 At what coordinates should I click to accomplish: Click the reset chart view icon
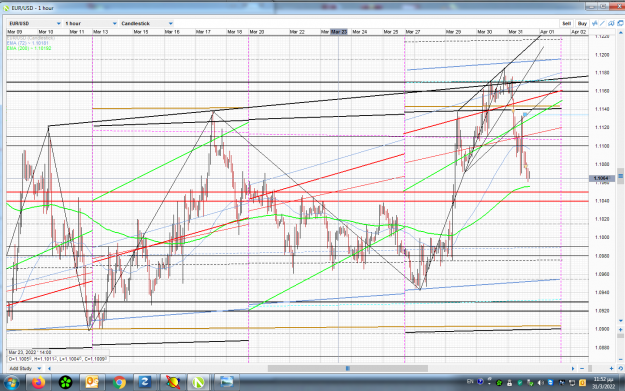[621, 368]
